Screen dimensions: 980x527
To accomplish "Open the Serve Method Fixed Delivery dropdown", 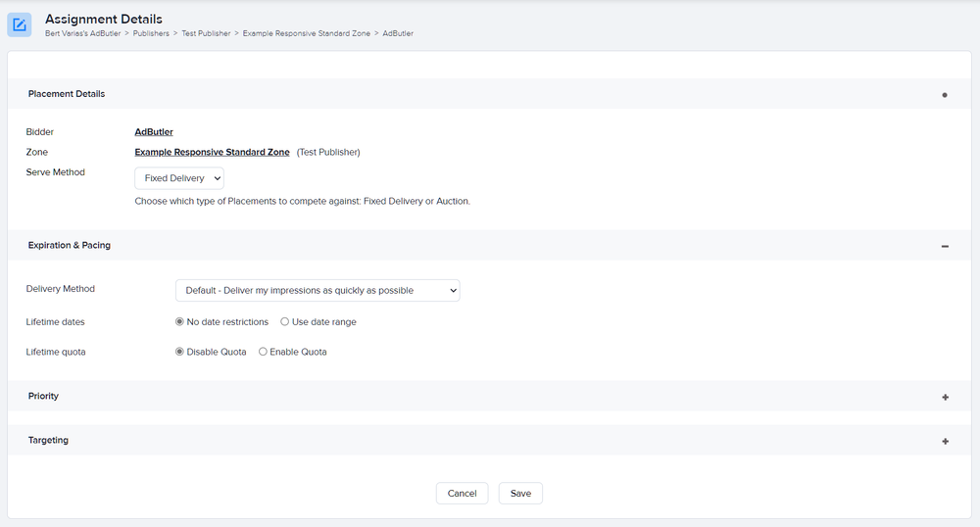I will point(179,178).
